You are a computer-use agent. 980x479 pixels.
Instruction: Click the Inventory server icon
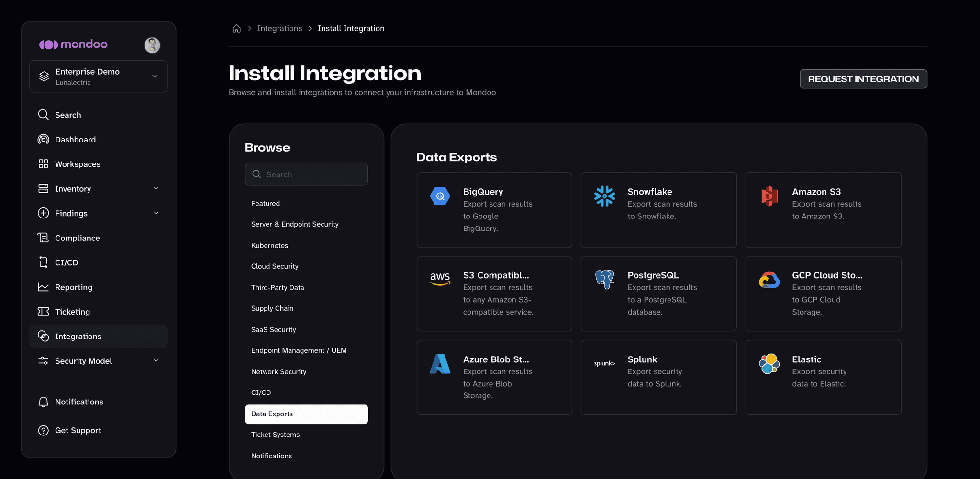pyautogui.click(x=43, y=188)
